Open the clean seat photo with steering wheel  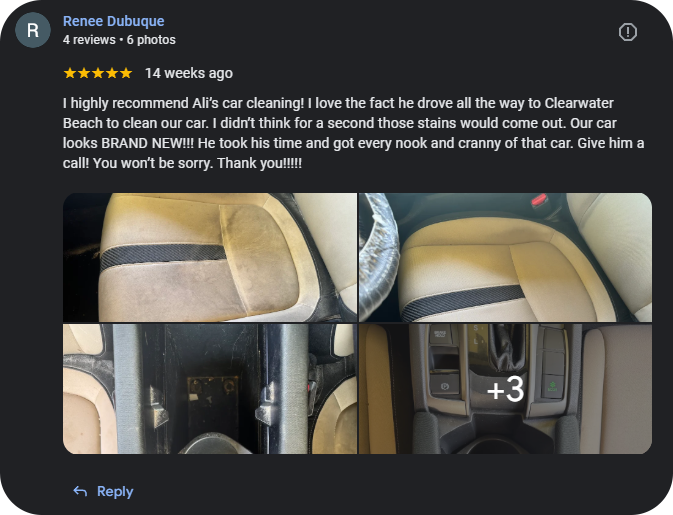(x=505, y=258)
